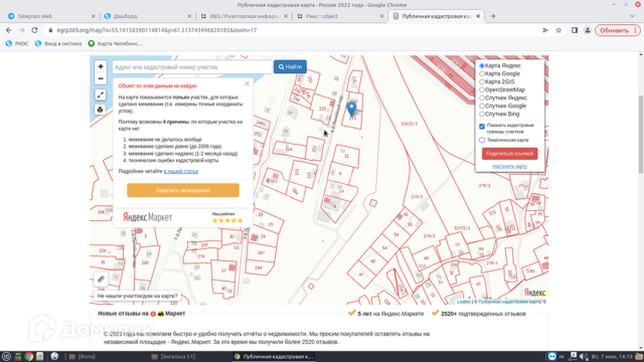Click the Публичная кадастровая карта attribution link
The width and height of the screenshot is (644, 362).
(x=510, y=302)
